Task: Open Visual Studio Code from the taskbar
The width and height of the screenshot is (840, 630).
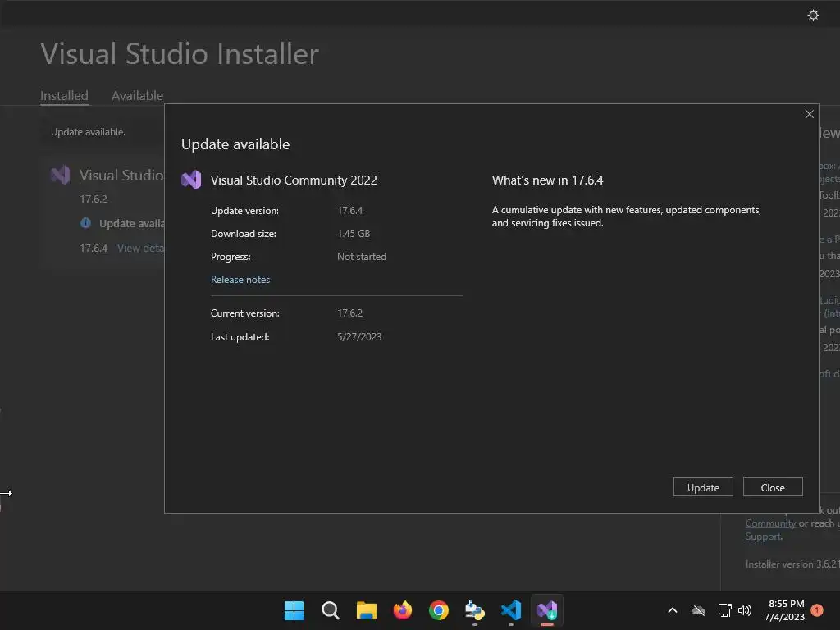Action: tap(511, 610)
